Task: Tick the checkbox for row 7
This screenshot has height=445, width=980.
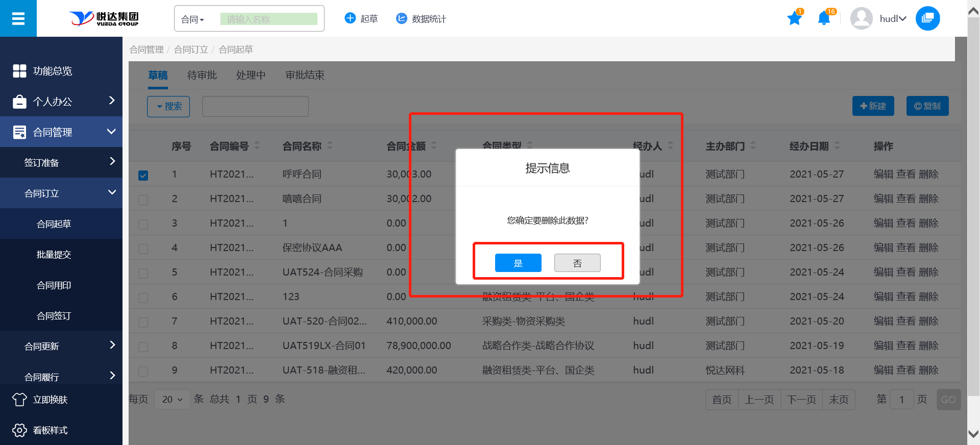Action: coord(143,322)
